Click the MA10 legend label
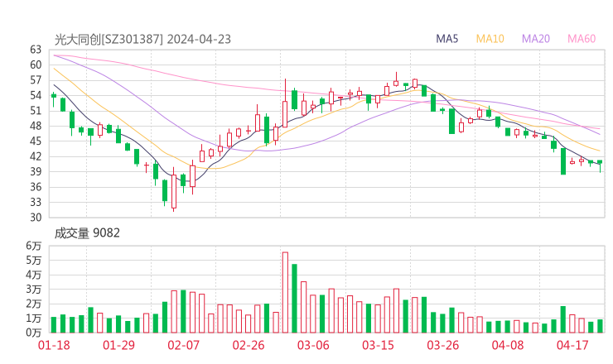Viewport: 613px width, 364px height. click(490, 39)
